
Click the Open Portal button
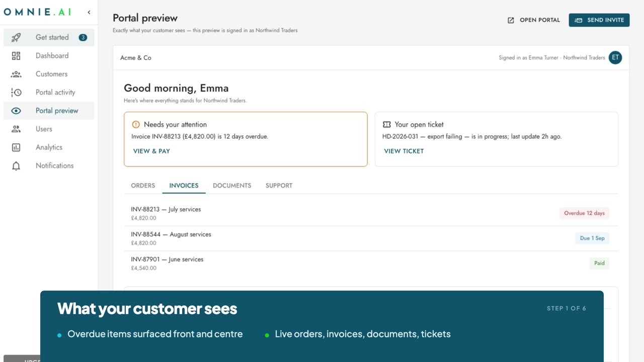click(x=534, y=20)
